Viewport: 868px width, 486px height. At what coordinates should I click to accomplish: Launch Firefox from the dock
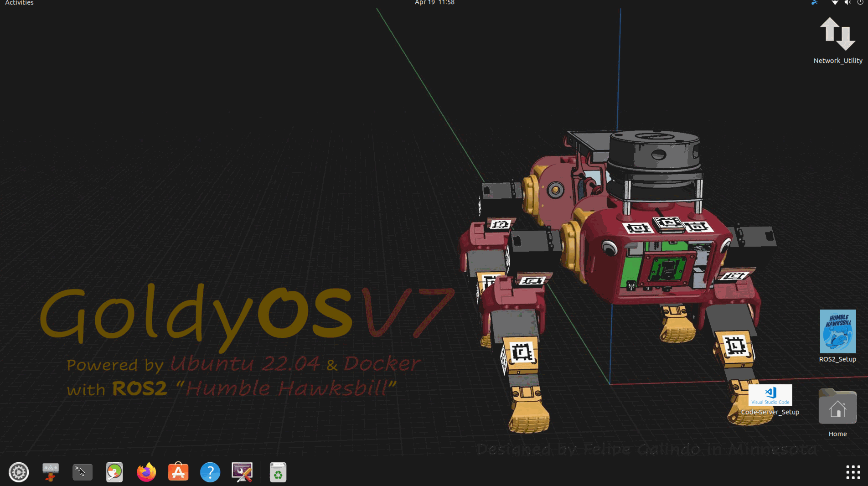tap(146, 472)
